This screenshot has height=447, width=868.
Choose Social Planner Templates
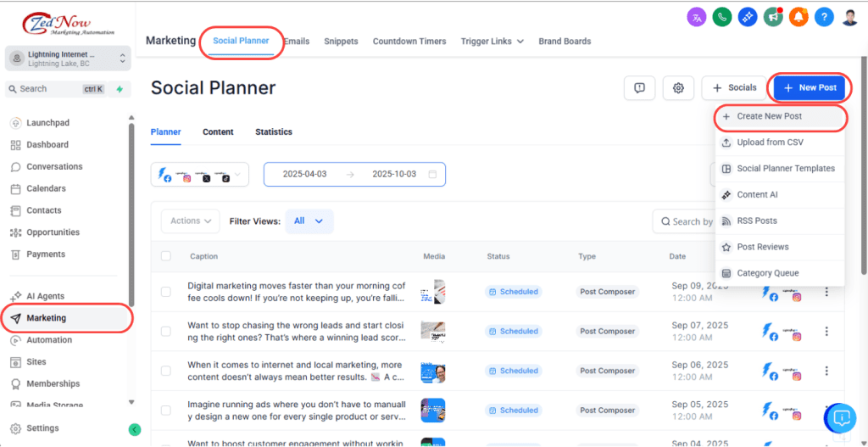[x=780, y=169]
